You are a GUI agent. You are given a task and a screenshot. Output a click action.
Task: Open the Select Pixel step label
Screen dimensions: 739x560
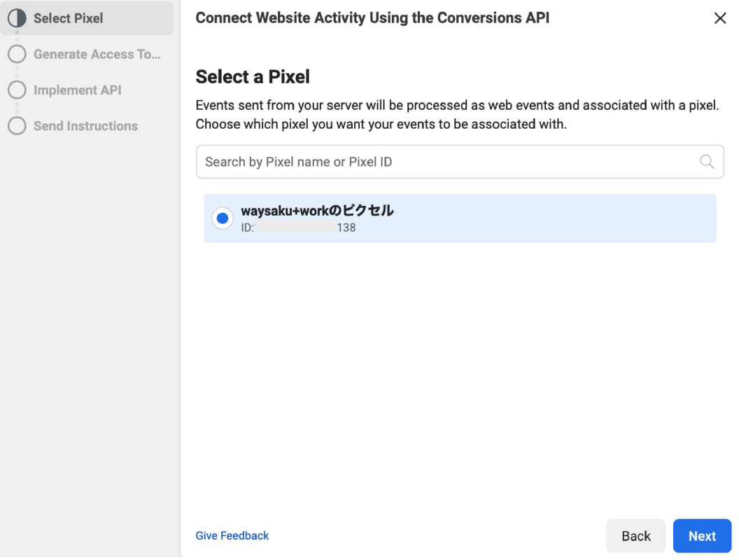pos(68,18)
